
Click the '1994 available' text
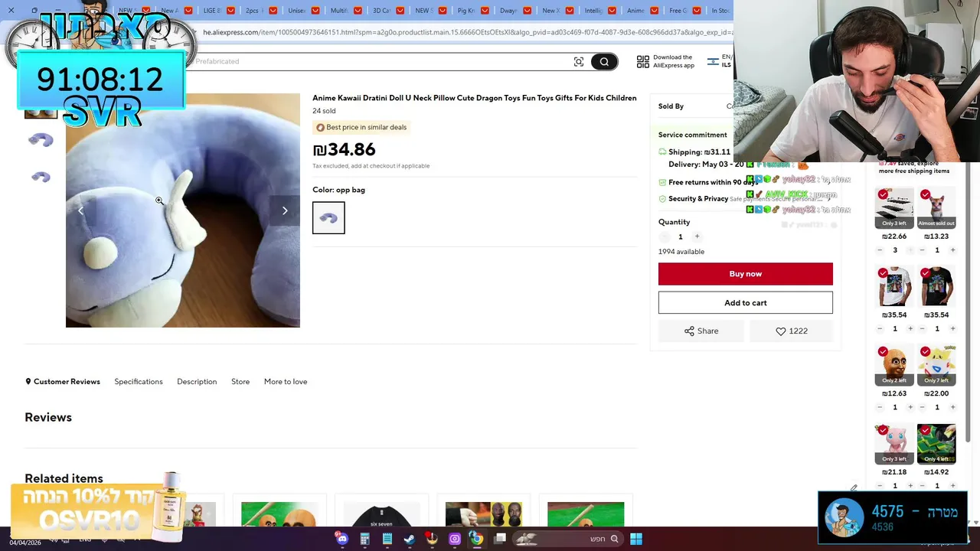(x=681, y=252)
